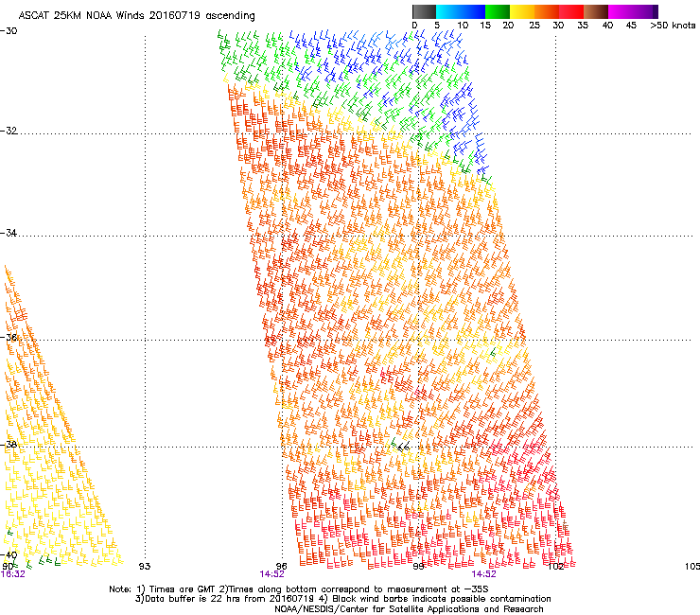Click the NOAA/NESDIS credit line

[x=409, y=609]
